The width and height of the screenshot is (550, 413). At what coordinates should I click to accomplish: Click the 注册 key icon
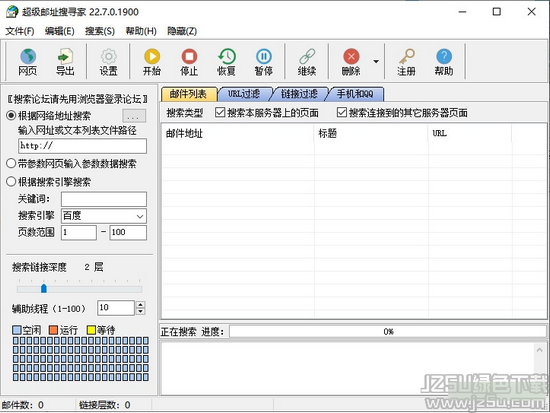click(x=406, y=56)
